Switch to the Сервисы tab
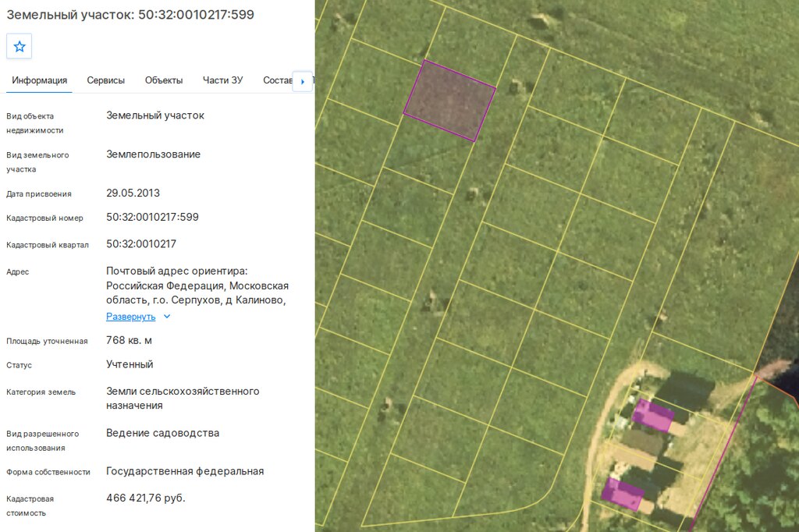Image resolution: width=799 pixels, height=532 pixels. tap(105, 80)
